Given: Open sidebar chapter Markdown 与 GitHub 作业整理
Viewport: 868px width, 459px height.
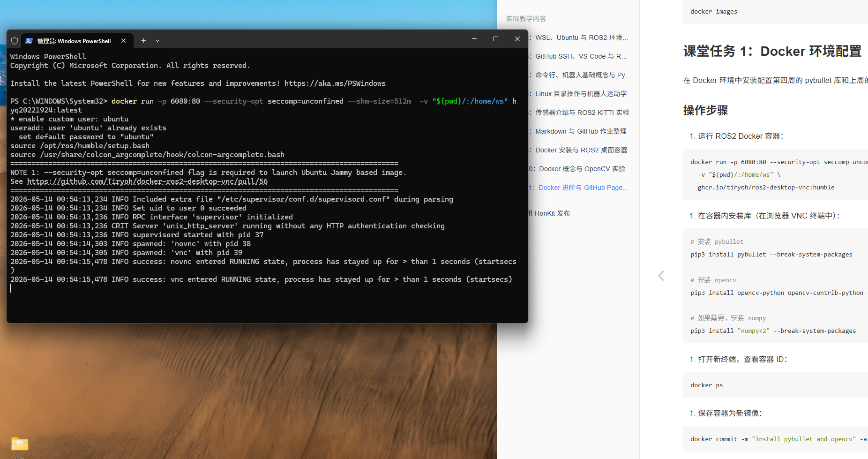Looking at the screenshot, I should (x=581, y=131).
